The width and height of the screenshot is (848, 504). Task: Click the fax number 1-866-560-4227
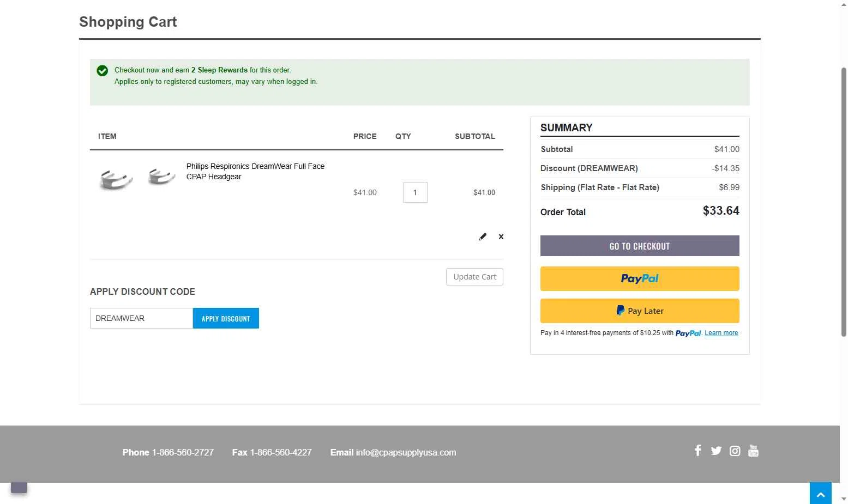tap(280, 452)
